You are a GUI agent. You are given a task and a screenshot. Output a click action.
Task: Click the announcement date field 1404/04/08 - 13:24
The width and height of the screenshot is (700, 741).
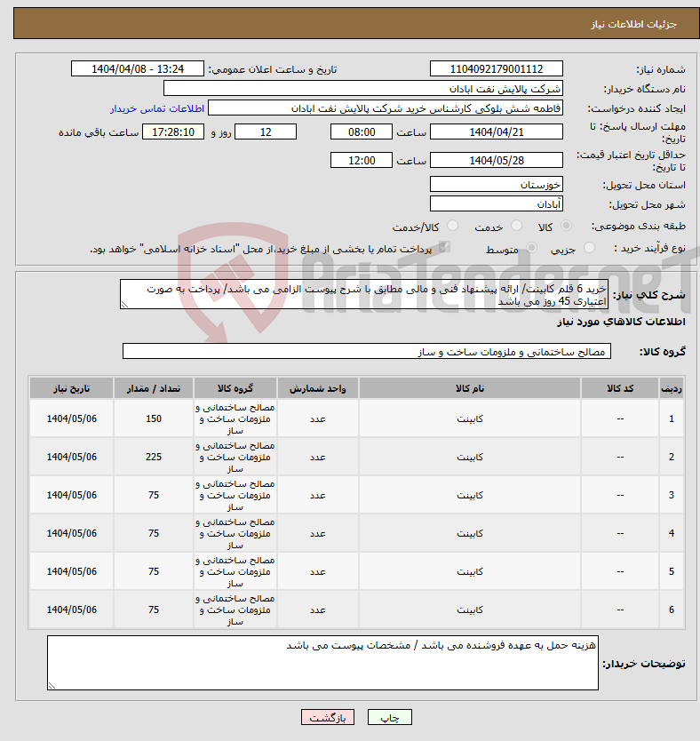138,69
